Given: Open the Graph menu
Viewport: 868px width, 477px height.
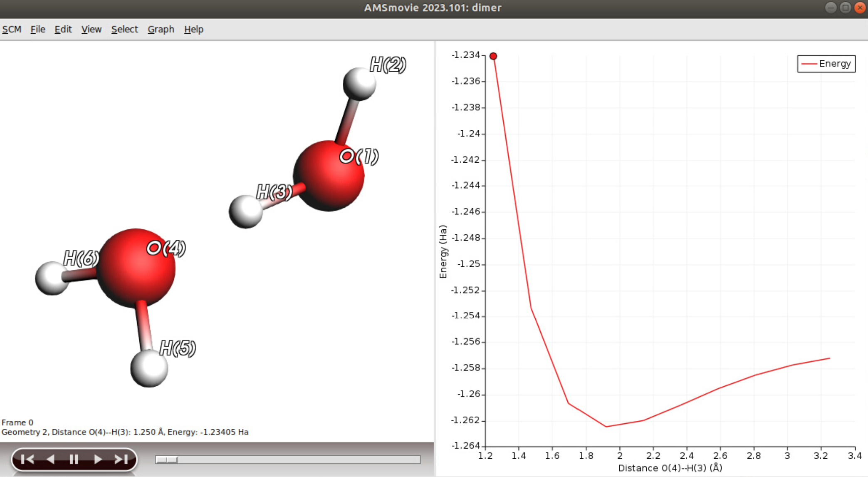Looking at the screenshot, I should pyautogui.click(x=161, y=29).
